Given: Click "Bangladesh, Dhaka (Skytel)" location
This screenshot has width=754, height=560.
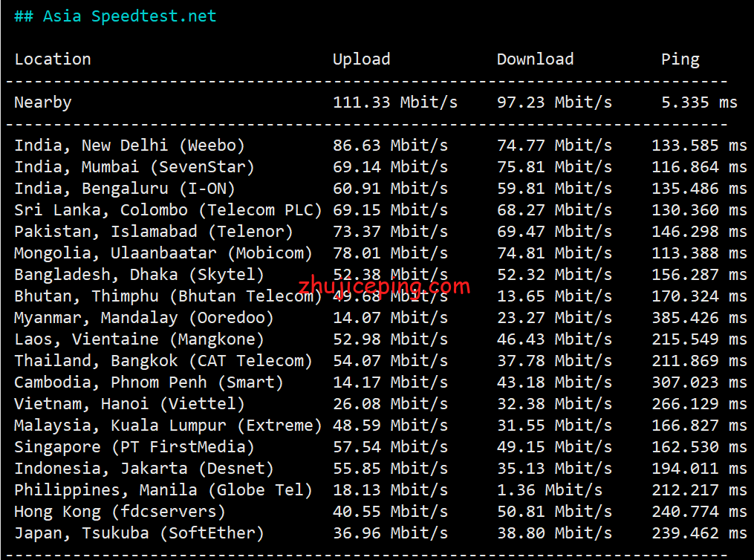Looking at the screenshot, I should (x=140, y=275).
